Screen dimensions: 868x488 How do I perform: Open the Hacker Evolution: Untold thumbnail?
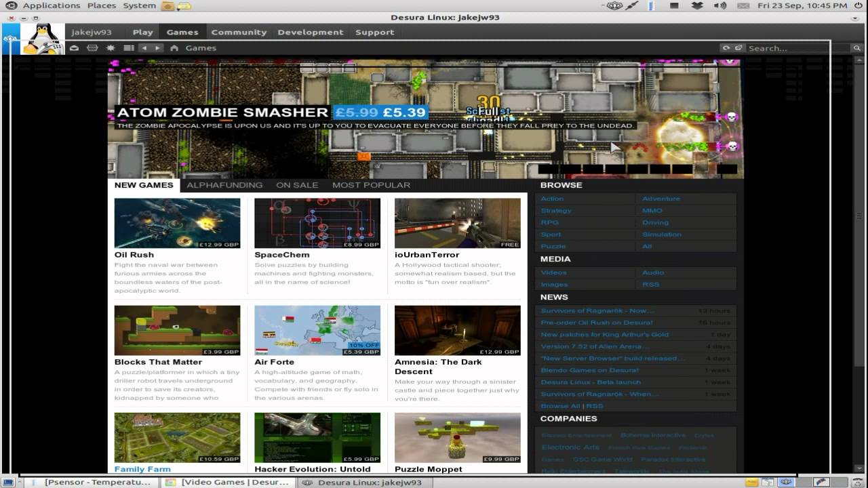point(317,438)
